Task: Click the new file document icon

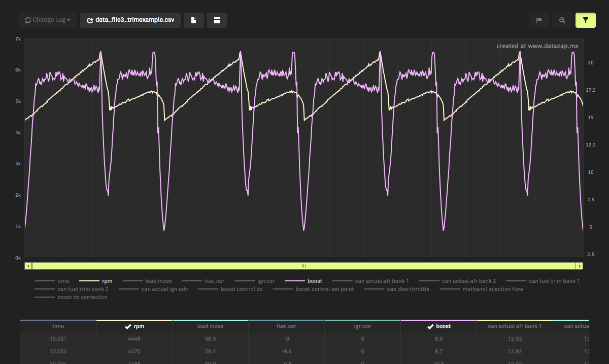Action: [x=193, y=20]
